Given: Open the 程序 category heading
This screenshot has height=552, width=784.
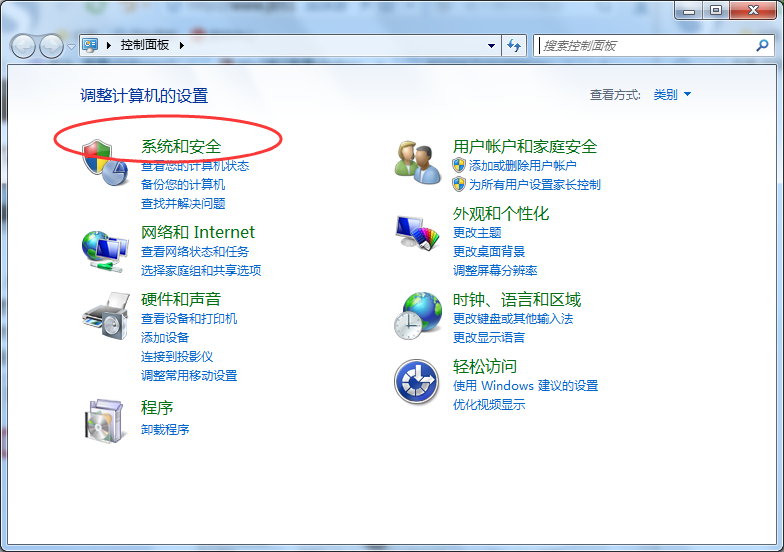Looking at the screenshot, I should pyautogui.click(x=157, y=408).
